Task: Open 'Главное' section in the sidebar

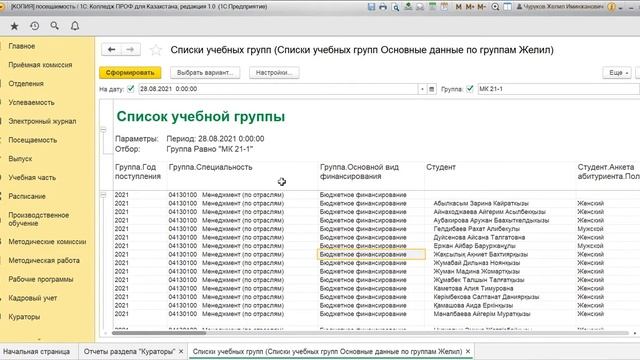Action: 22,46
